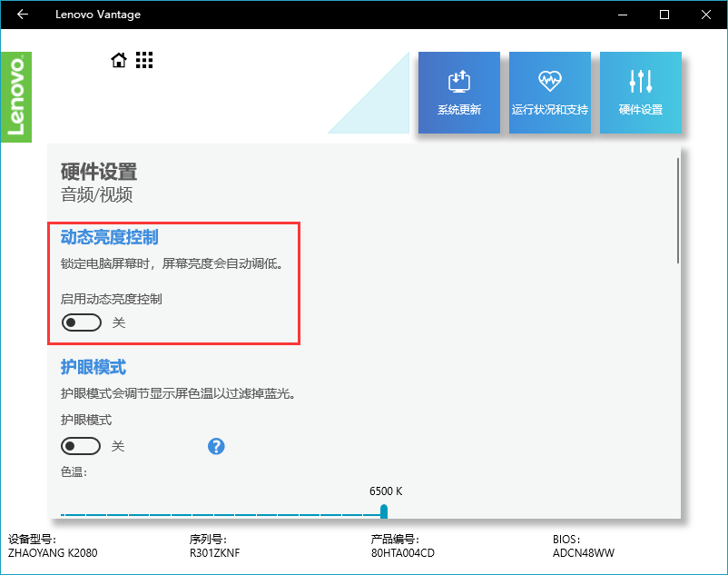Turn on the 护眼模式 switch
Screen dimensions: 728x575
(x=81, y=446)
